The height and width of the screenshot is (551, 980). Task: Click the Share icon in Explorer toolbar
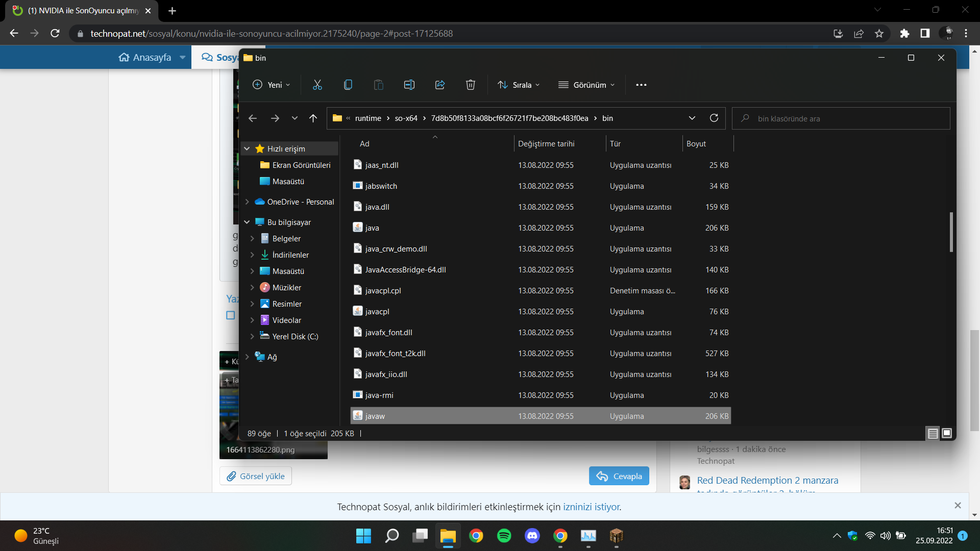pos(439,85)
